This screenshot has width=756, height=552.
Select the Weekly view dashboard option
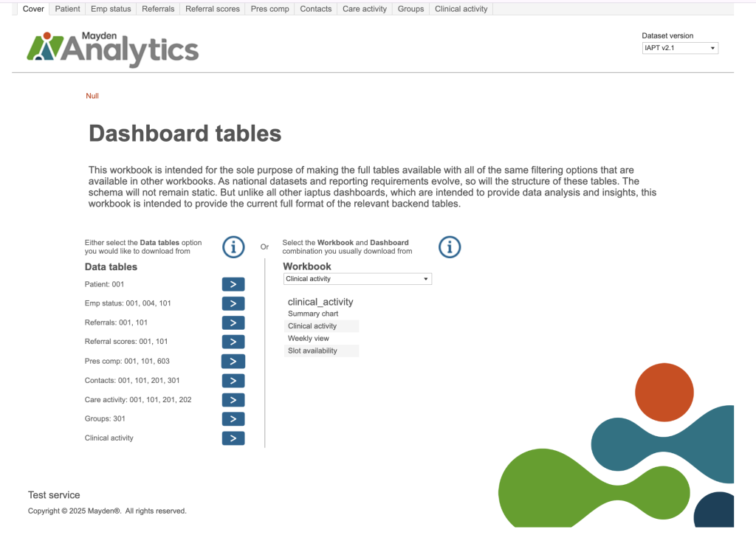tap(309, 339)
